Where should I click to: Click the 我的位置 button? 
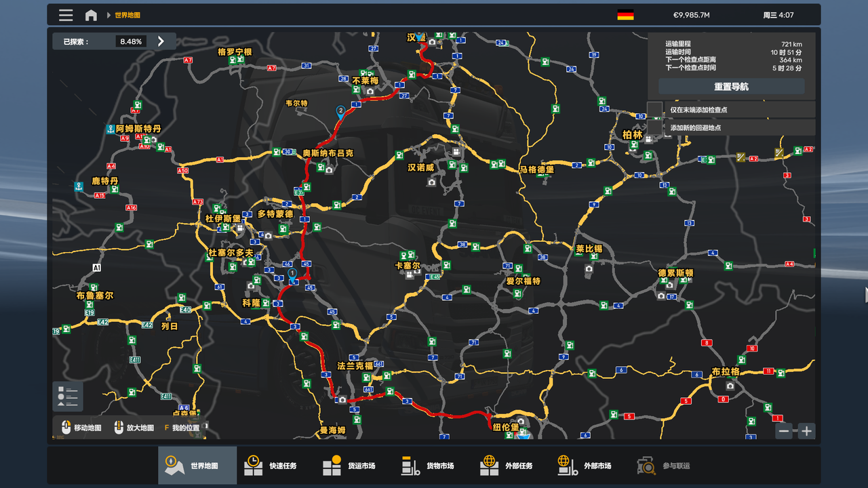[182, 428]
